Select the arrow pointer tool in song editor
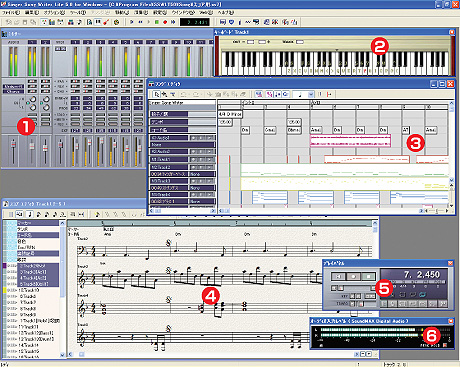The width and height of the screenshot is (460, 367). (156, 94)
